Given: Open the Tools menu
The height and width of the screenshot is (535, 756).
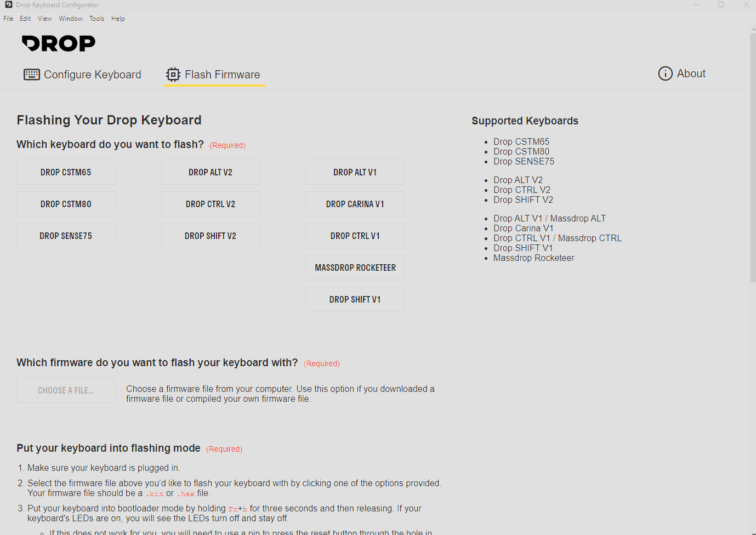Looking at the screenshot, I should point(97,19).
